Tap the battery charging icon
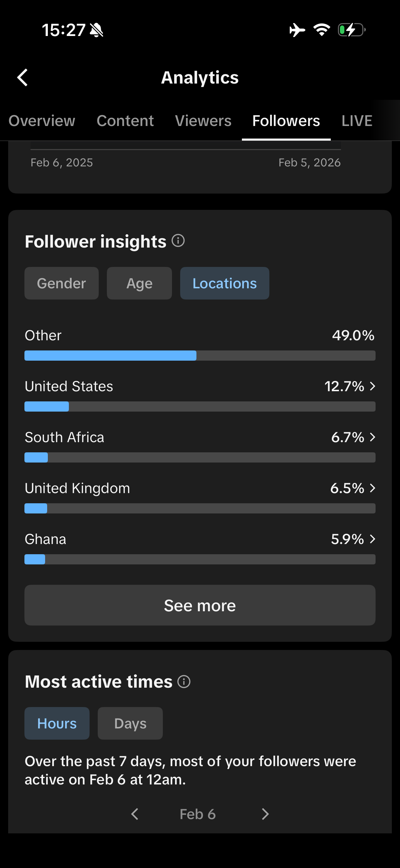 [x=351, y=30]
